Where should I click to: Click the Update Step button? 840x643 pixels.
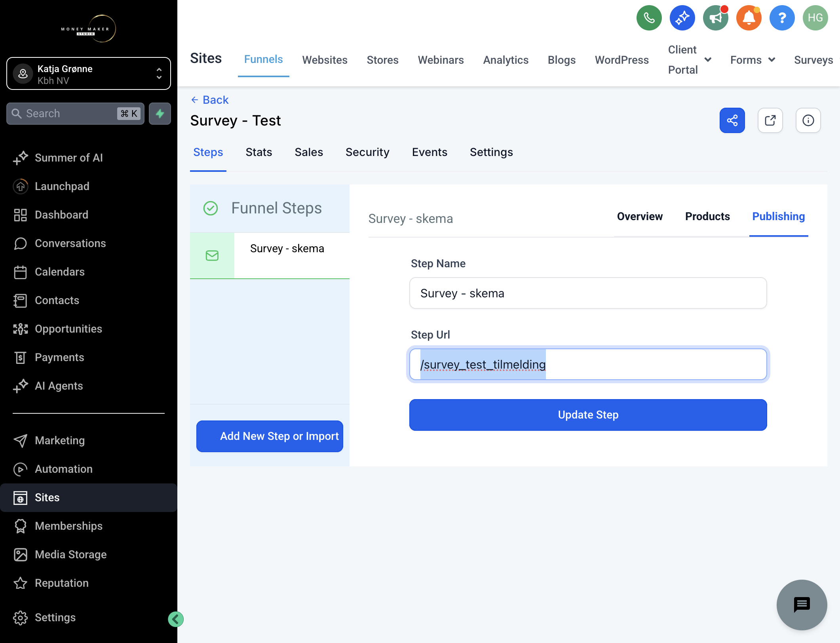click(588, 415)
